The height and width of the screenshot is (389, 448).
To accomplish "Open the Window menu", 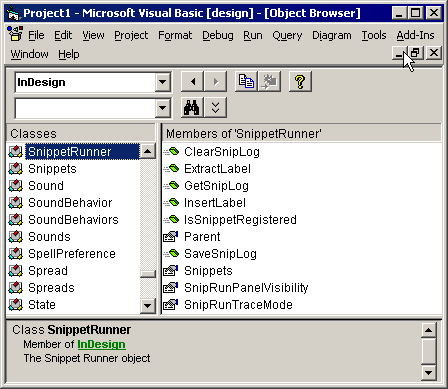I will click(29, 54).
